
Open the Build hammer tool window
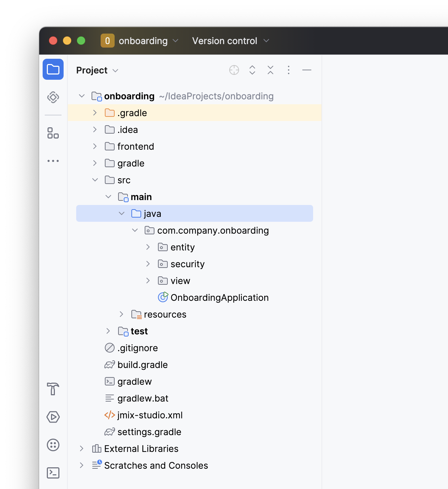pos(53,389)
